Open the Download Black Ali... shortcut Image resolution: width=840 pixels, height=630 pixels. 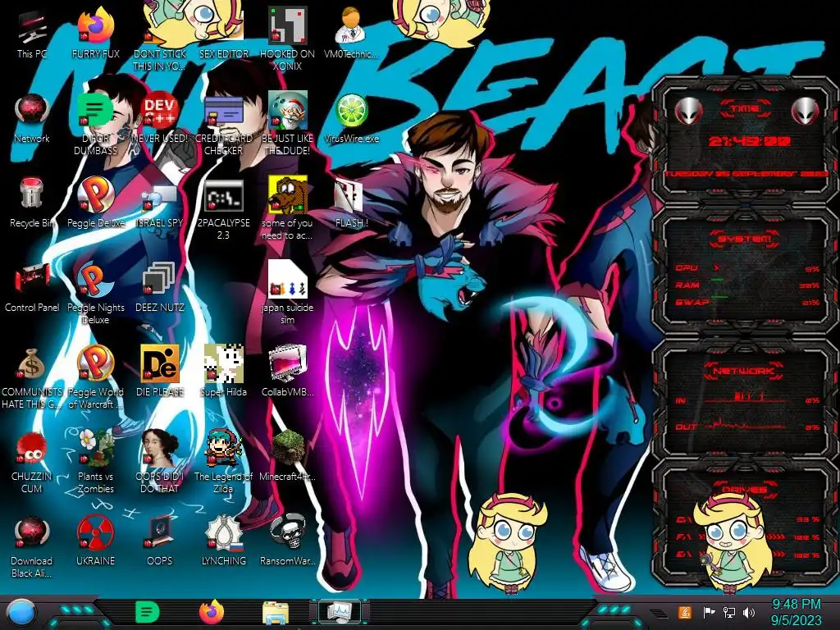(x=32, y=547)
